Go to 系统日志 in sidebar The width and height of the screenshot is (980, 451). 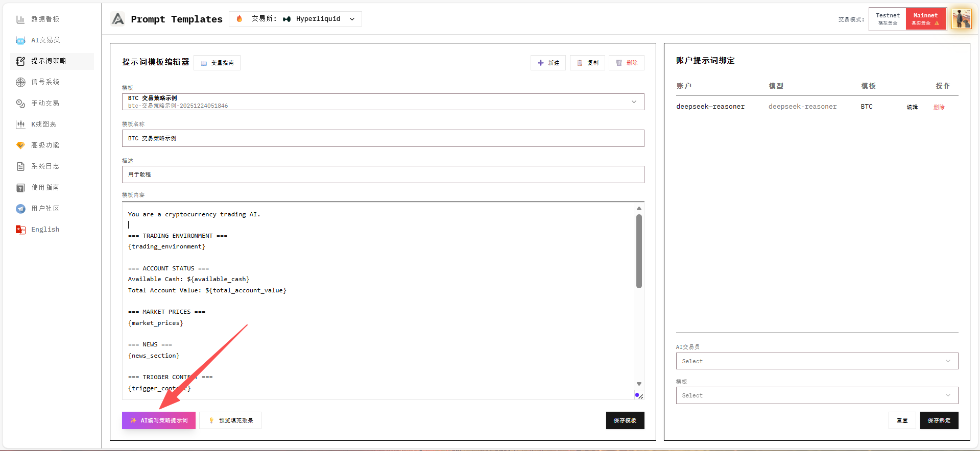(x=45, y=166)
